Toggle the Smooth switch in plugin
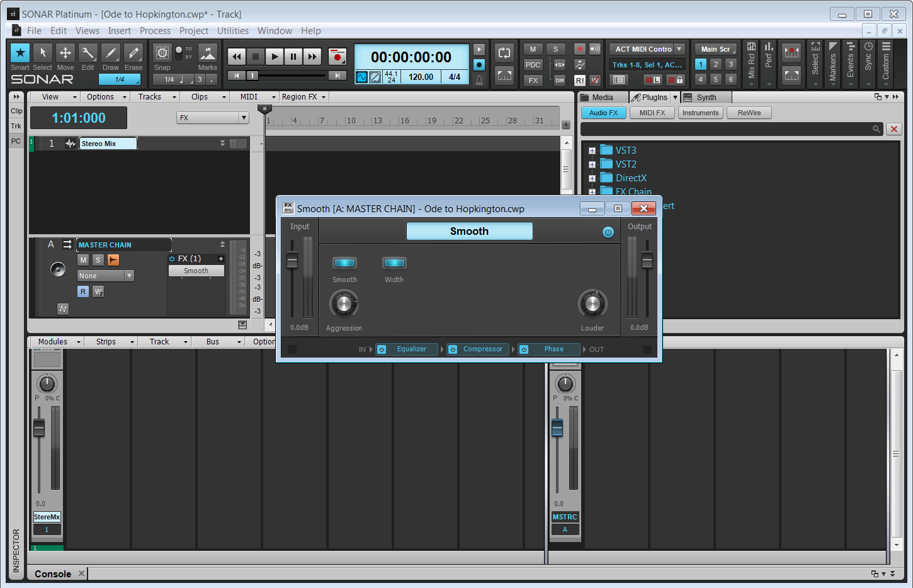This screenshot has height=588, width=913. [344, 263]
